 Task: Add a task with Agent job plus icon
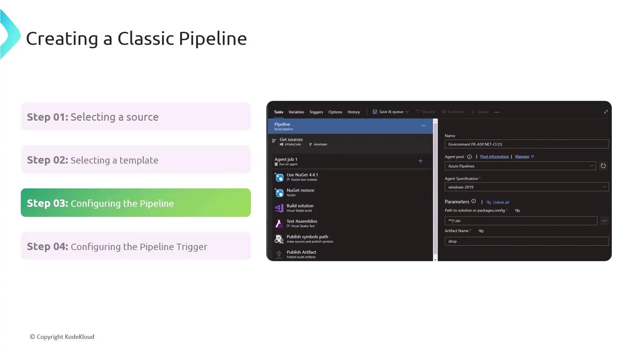click(420, 161)
